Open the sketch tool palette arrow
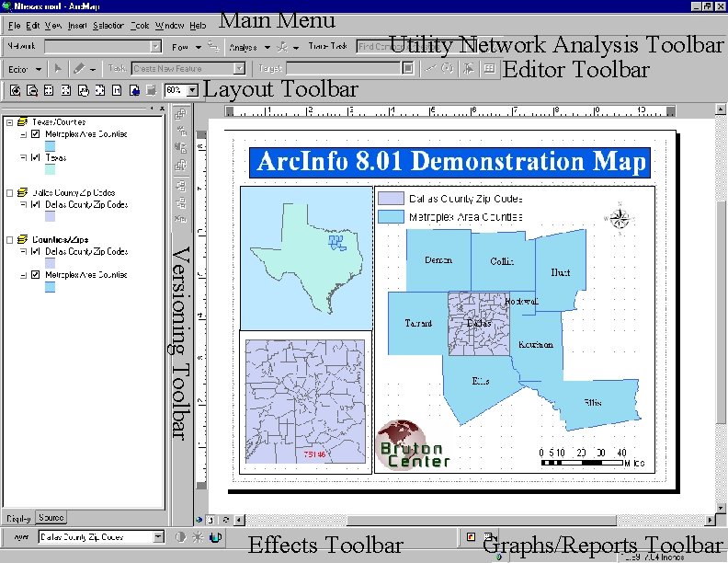 pos(93,70)
